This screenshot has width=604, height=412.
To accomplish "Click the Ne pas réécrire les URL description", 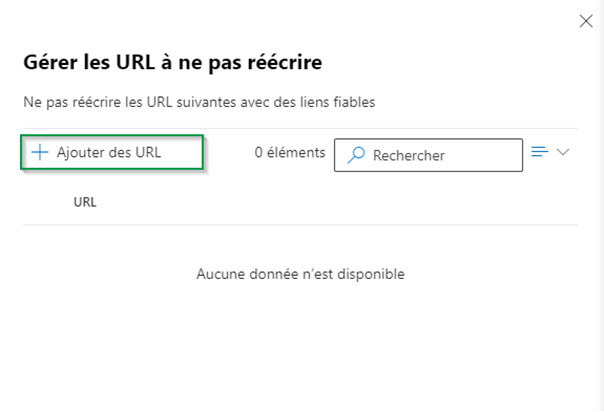I will pyautogui.click(x=198, y=102).
